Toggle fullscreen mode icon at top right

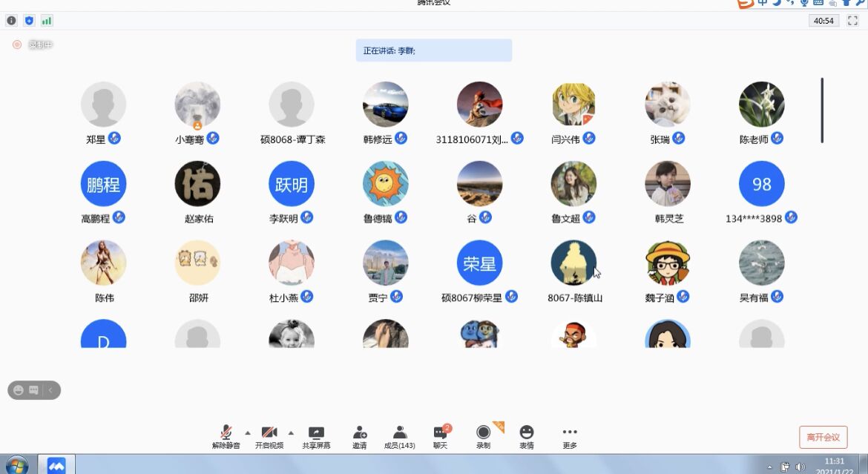pyautogui.click(x=852, y=21)
